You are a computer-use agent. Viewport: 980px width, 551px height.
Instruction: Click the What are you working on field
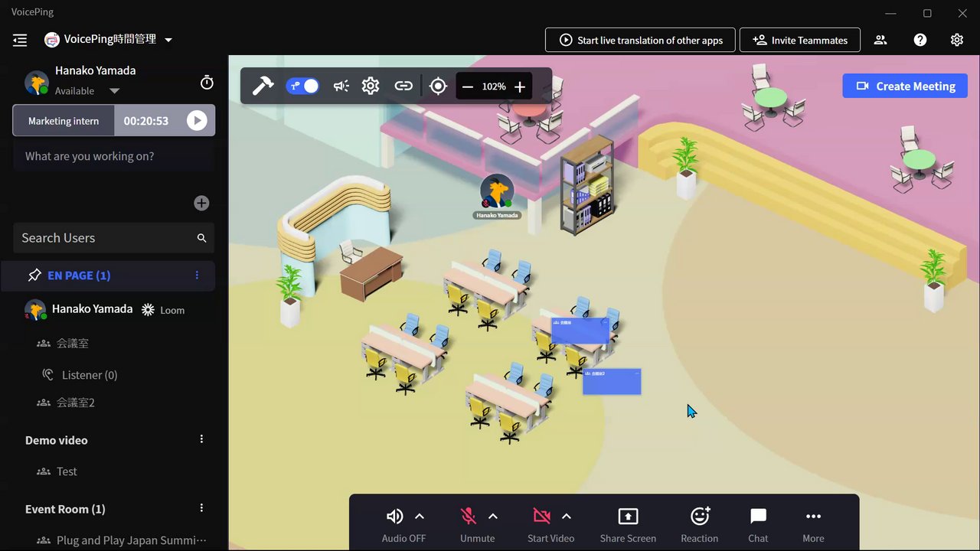point(113,156)
